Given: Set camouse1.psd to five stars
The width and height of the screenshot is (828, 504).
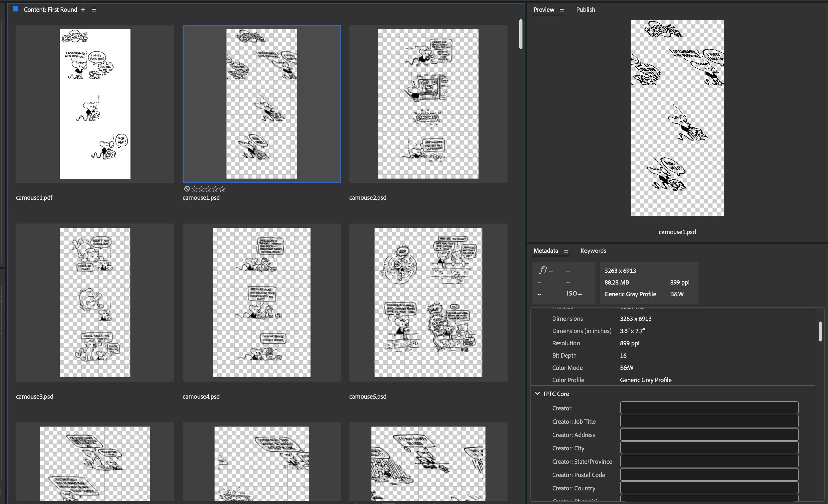Looking at the screenshot, I should pyautogui.click(x=222, y=189).
